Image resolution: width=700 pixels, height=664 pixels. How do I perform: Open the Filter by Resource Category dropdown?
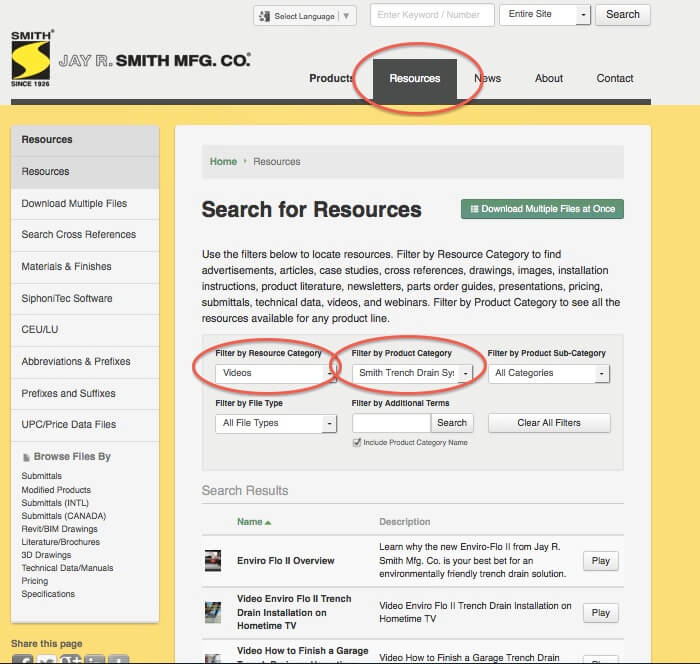(x=275, y=373)
